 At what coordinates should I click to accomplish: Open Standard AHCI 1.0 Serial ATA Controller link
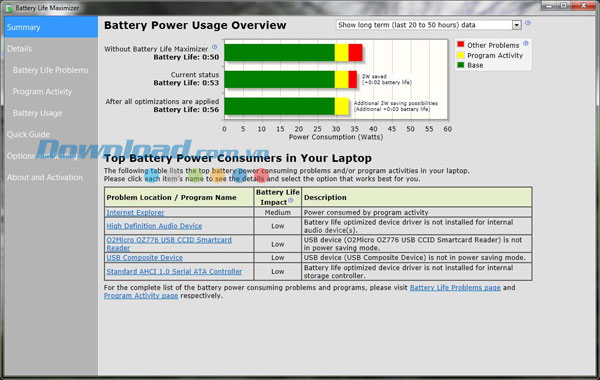[x=174, y=271]
